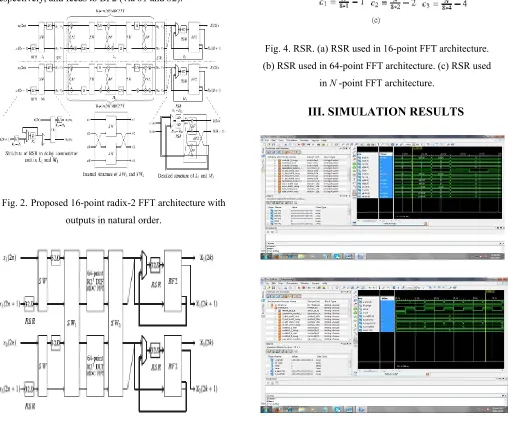508x430 pixels.
Task: Click the "(c)" sub-figure label
Action: (x=376, y=20)
